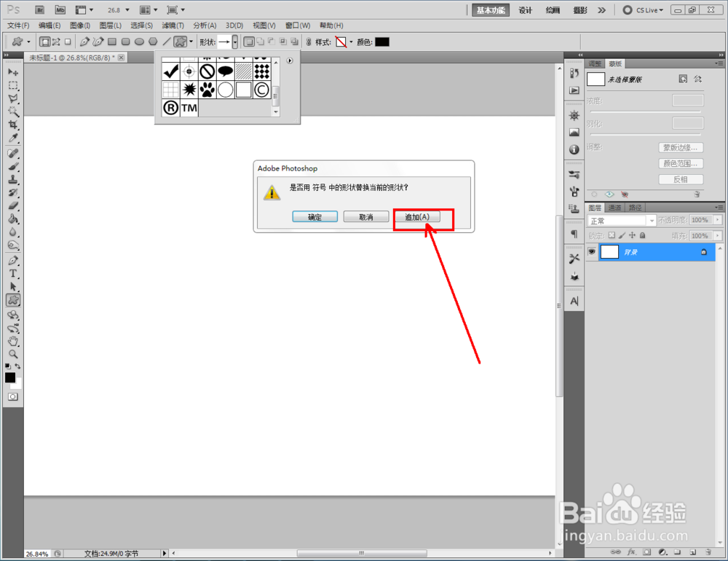Image resolution: width=728 pixels, height=561 pixels.
Task: Open status bar info arrow
Action: (x=164, y=553)
